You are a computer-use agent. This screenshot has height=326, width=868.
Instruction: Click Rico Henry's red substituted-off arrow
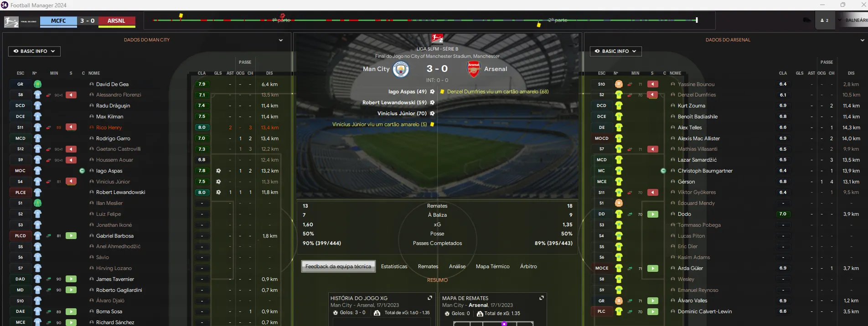coord(71,127)
